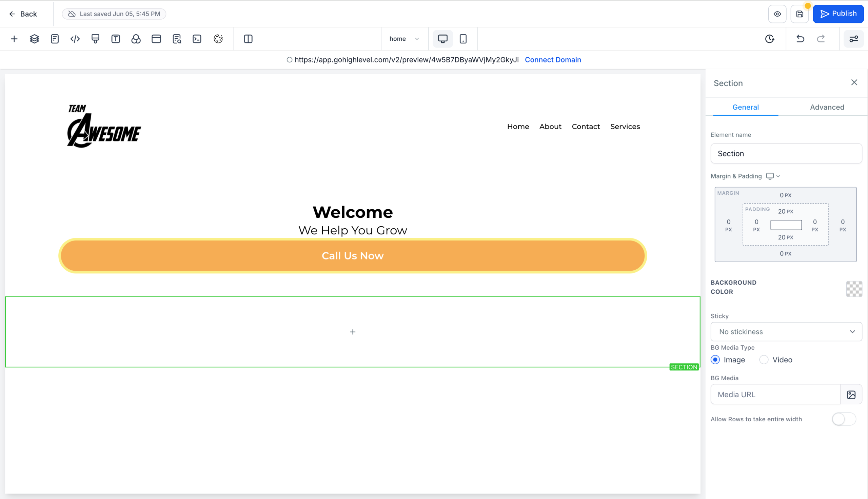Open the Sticky dropdown showing No stickiness

coord(786,331)
